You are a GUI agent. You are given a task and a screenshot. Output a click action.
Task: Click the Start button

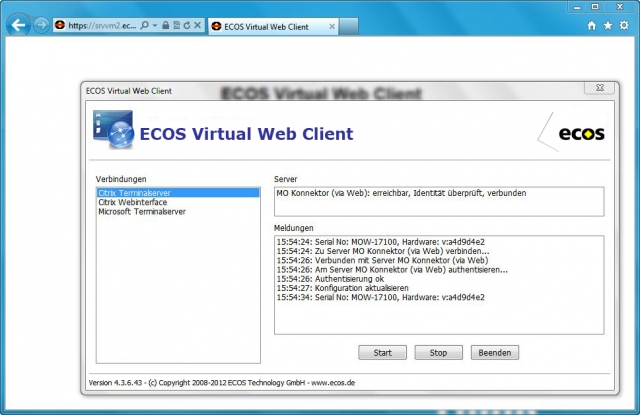pyautogui.click(x=382, y=353)
